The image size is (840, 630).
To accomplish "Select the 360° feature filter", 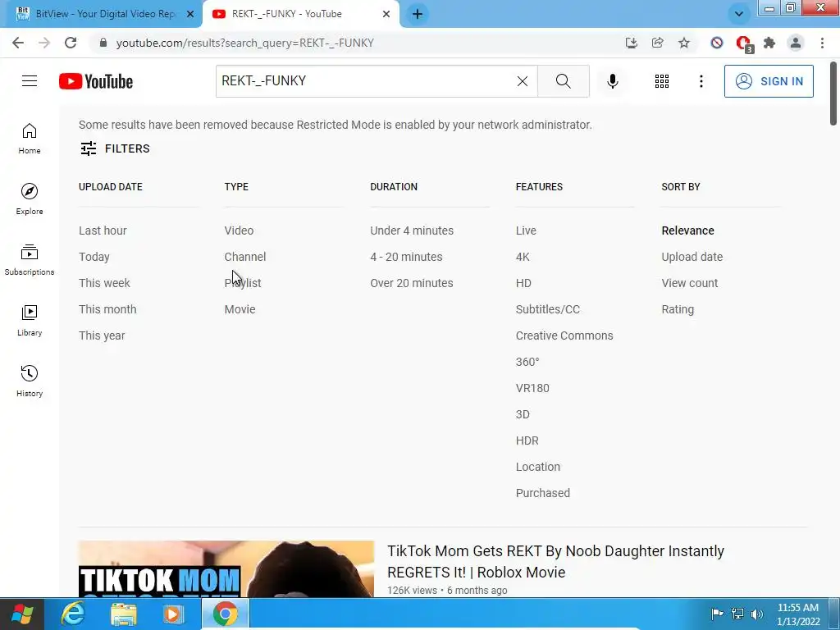I will [527, 362].
